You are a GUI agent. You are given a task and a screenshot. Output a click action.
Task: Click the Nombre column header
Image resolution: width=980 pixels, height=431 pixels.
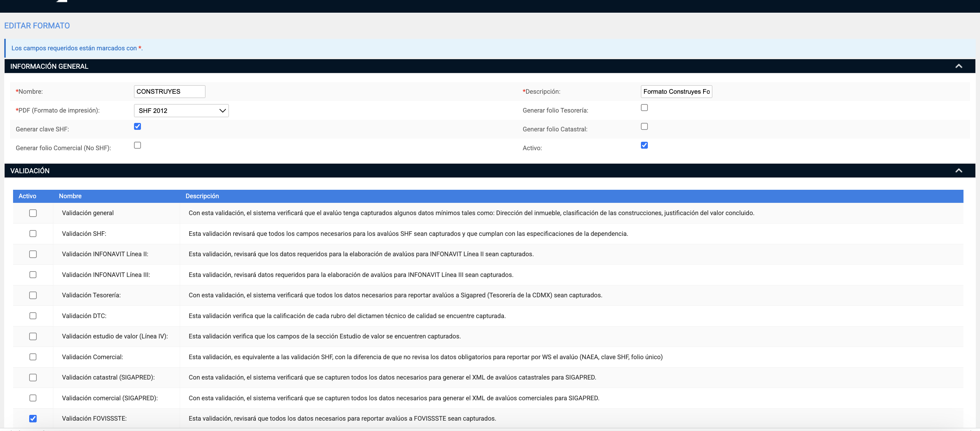[x=70, y=196]
